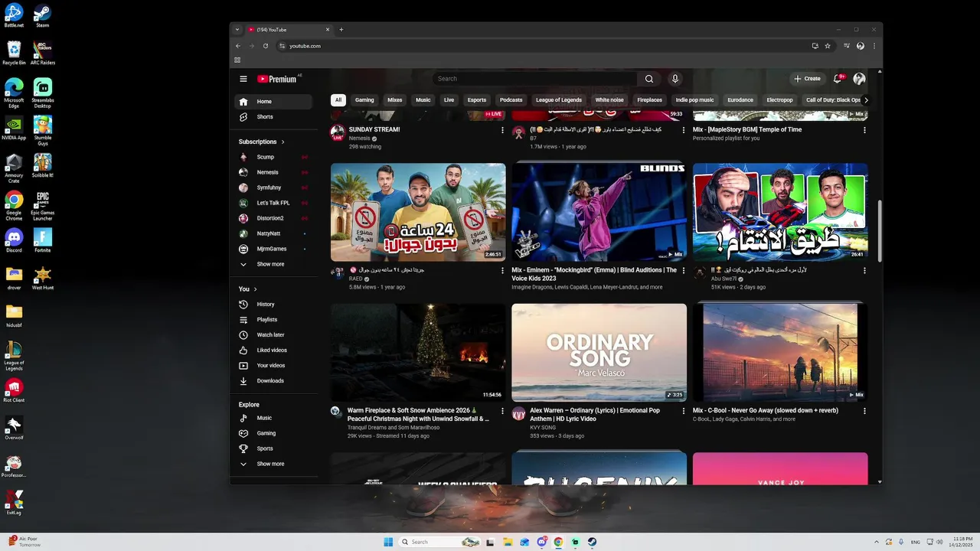Open History in the sidebar
The image size is (980, 551).
pyautogui.click(x=273, y=305)
